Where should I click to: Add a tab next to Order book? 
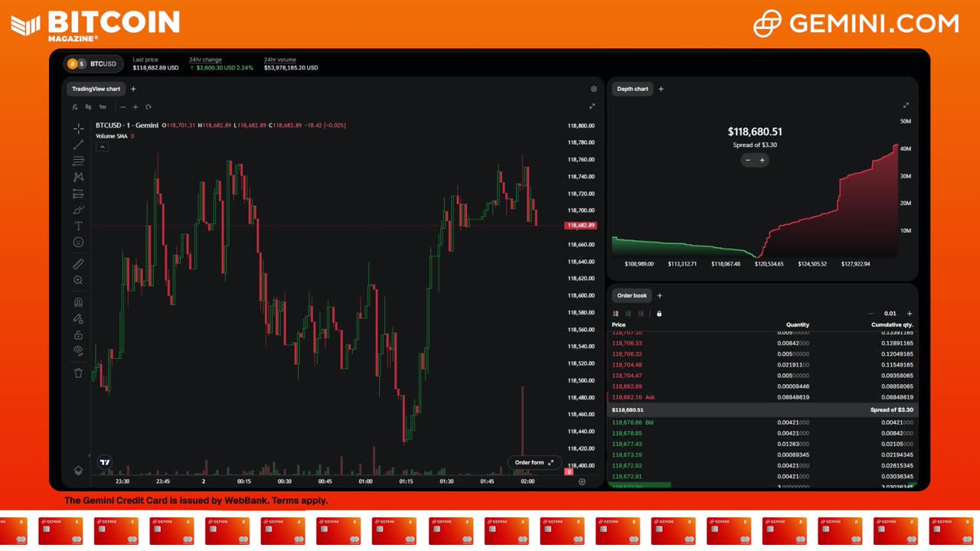coord(660,295)
